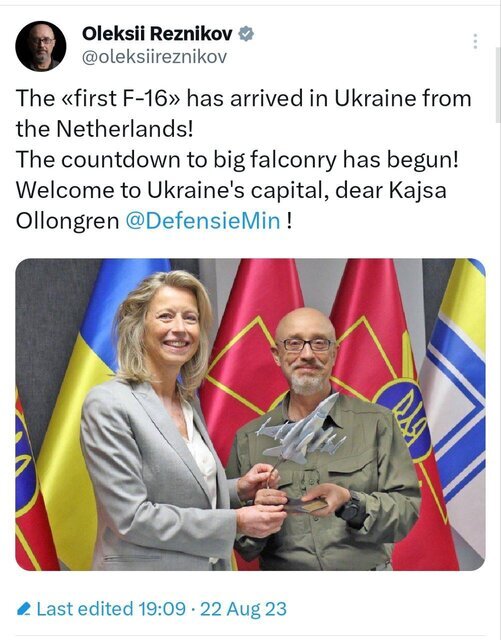View edit history via Last edited label
The height and width of the screenshot is (640, 501).
pyautogui.click(x=85, y=609)
